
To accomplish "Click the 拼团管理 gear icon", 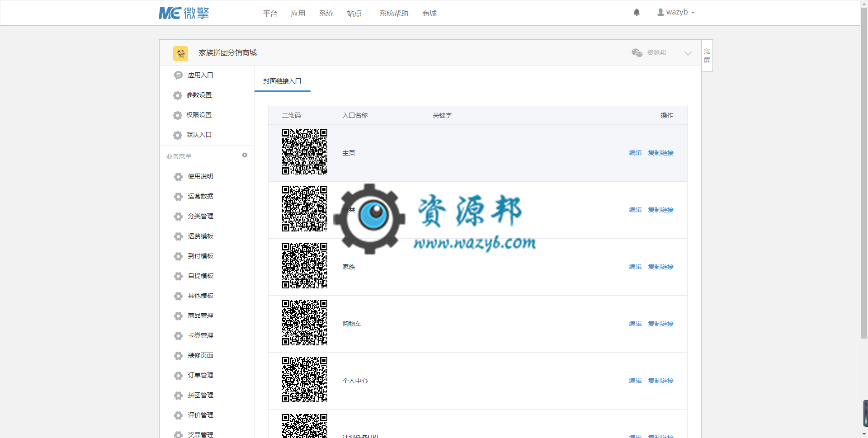I will coord(179,396).
